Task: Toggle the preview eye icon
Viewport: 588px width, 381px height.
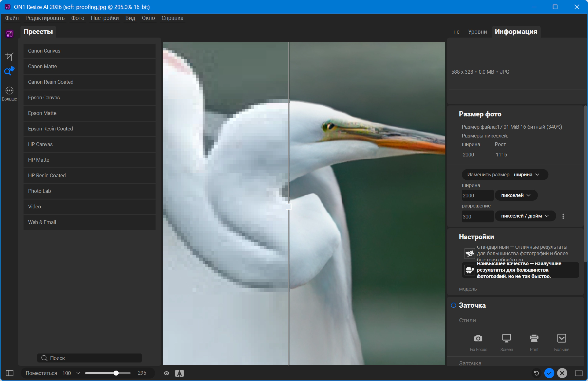Action: [x=167, y=373]
